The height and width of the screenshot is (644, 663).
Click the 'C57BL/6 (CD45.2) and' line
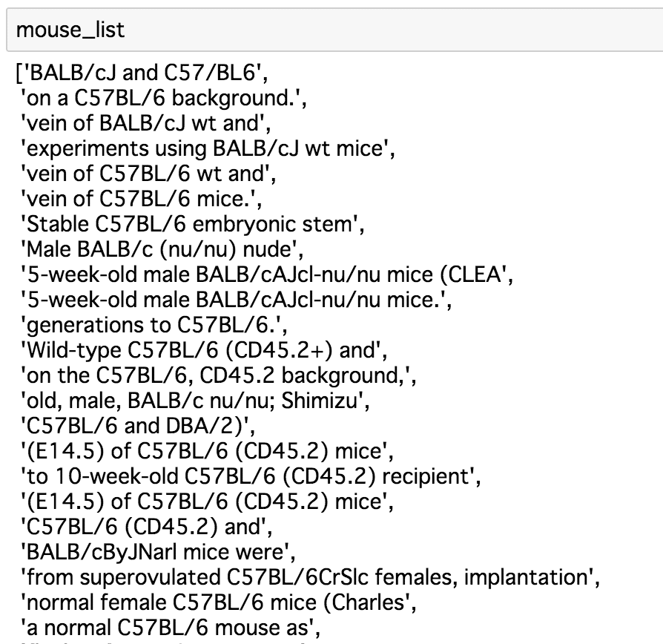(x=146, y=527)
